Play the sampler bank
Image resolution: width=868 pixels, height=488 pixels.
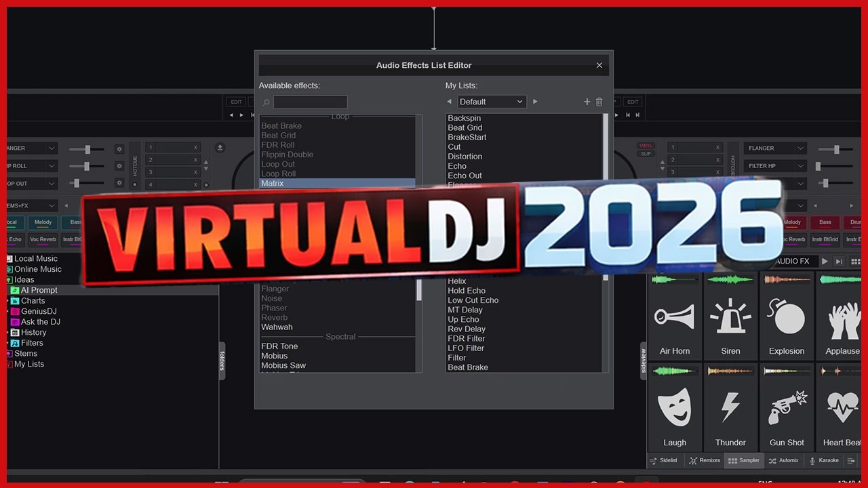coord(825,262)
